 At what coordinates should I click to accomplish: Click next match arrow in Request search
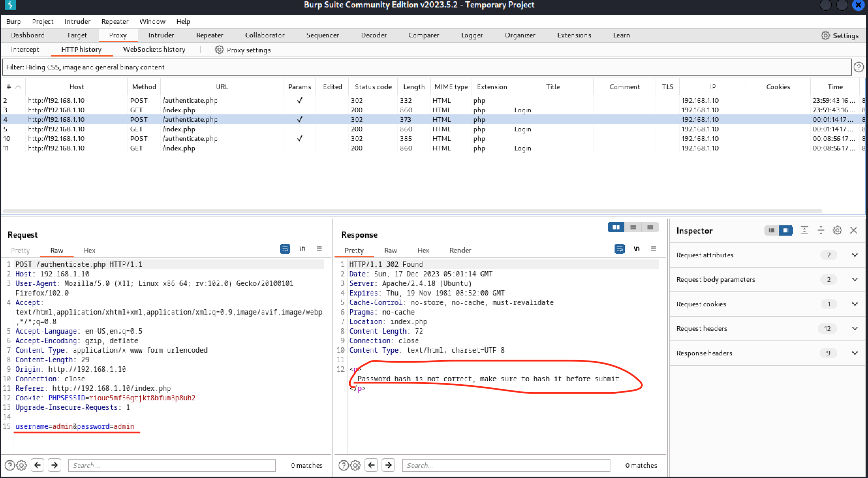55,465
